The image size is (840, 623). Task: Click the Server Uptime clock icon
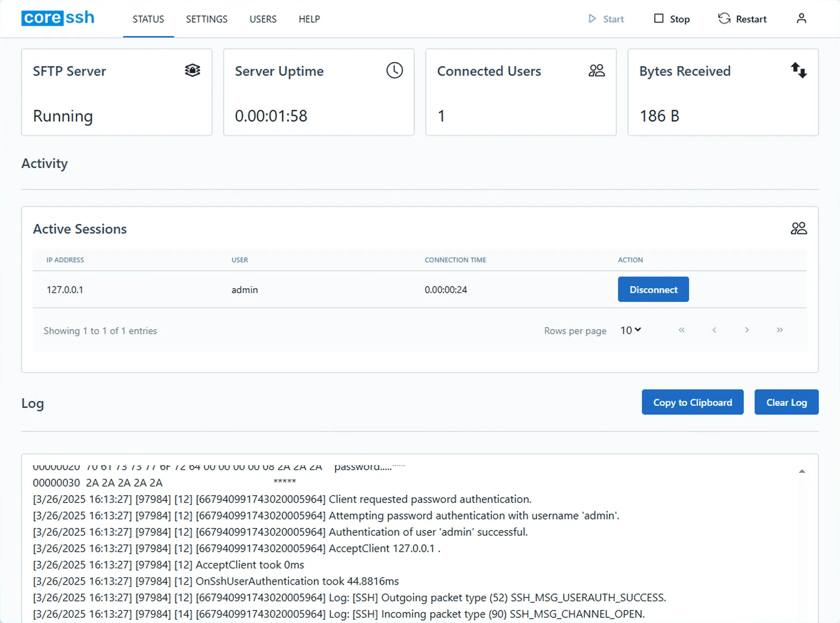pos(395,70)
